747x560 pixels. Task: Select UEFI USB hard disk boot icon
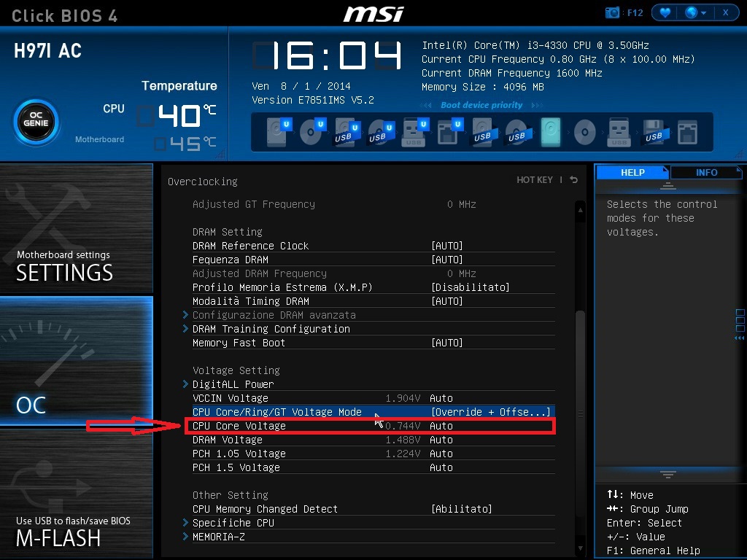[347, 132]
